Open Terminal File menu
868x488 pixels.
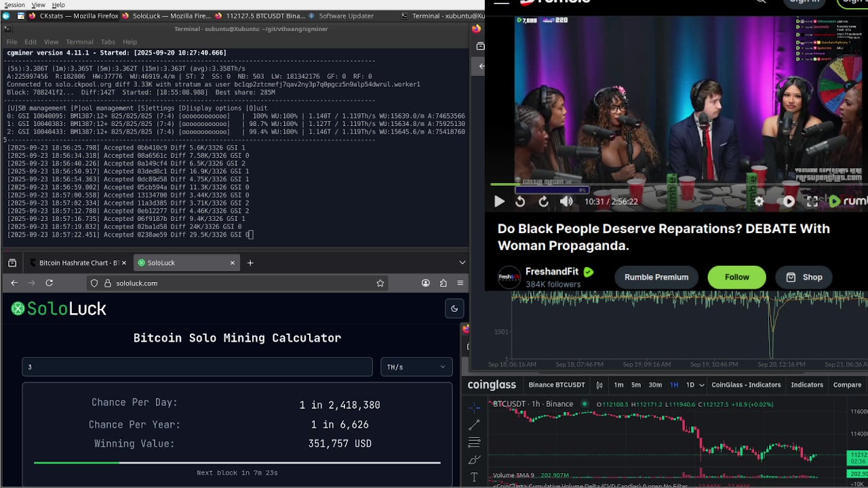(x=12, y=42)
